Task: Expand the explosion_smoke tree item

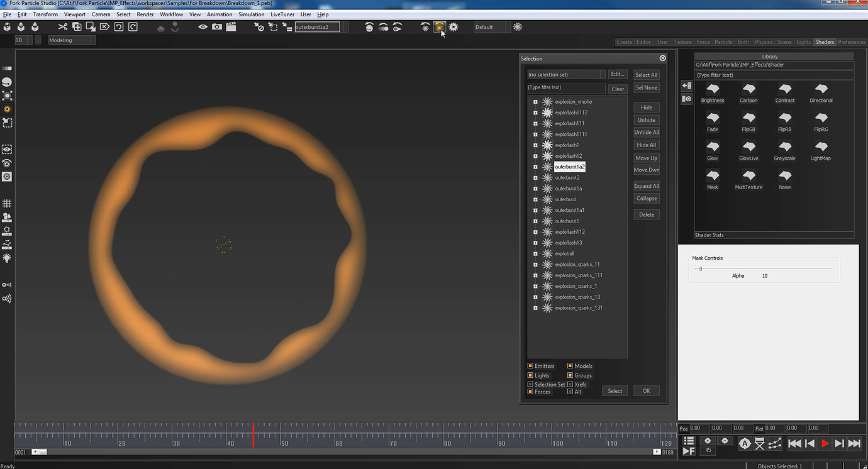Action: tap(535, 102)
